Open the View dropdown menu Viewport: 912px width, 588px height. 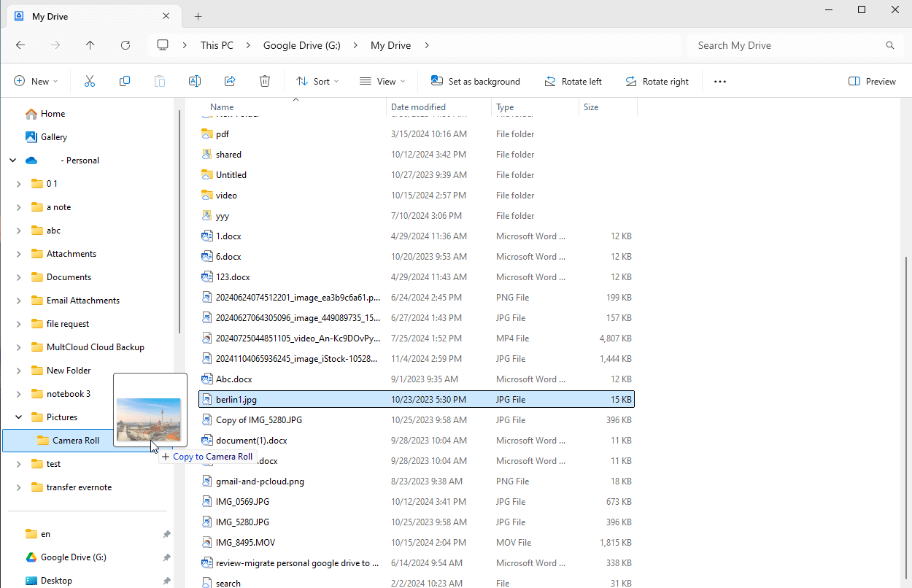tap(382, 82)
